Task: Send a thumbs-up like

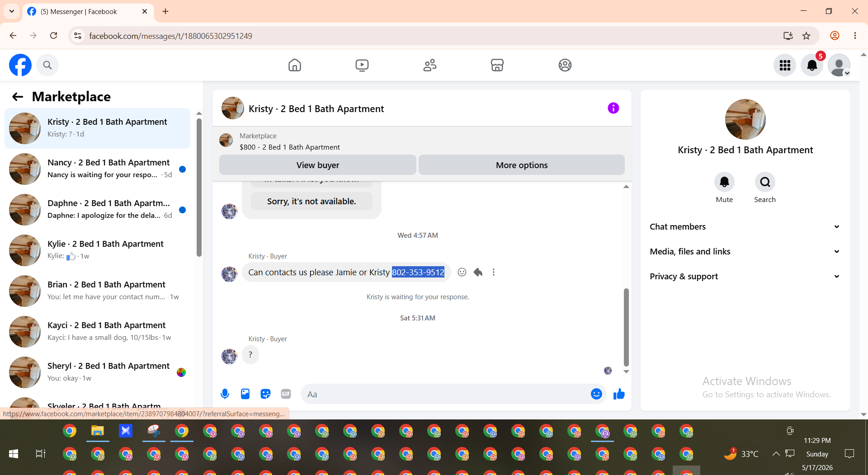Action: (x=619, y=394)
